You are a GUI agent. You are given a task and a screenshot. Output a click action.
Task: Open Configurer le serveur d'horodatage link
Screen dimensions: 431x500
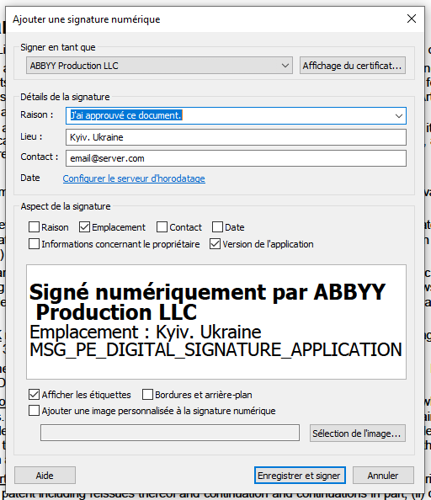point(134,179)
